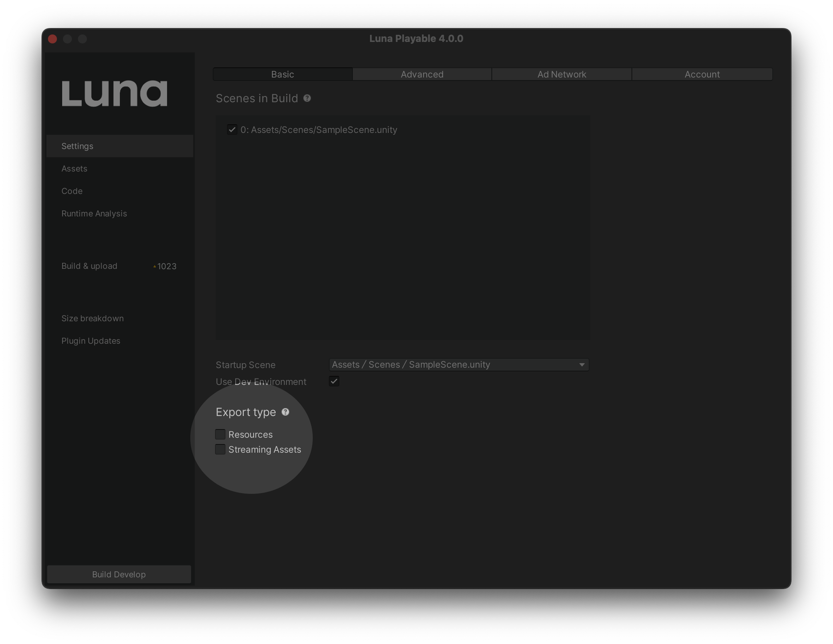Screen dimensions: 833x644
Task: Toggle the Use Dev Environment checkbox
Action: [x=334, y=380]
